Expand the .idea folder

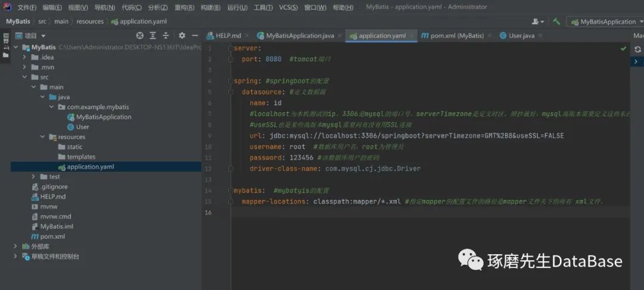click(24, 57)
